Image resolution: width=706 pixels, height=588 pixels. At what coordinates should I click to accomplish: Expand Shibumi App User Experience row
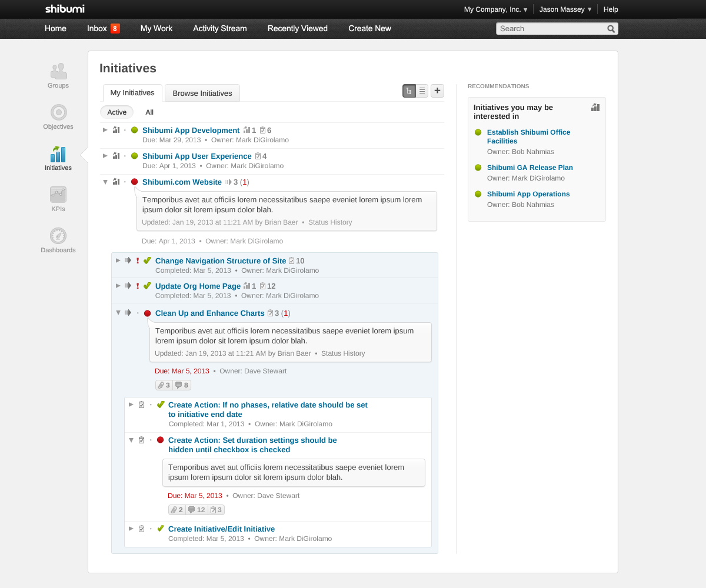(105, 155)
